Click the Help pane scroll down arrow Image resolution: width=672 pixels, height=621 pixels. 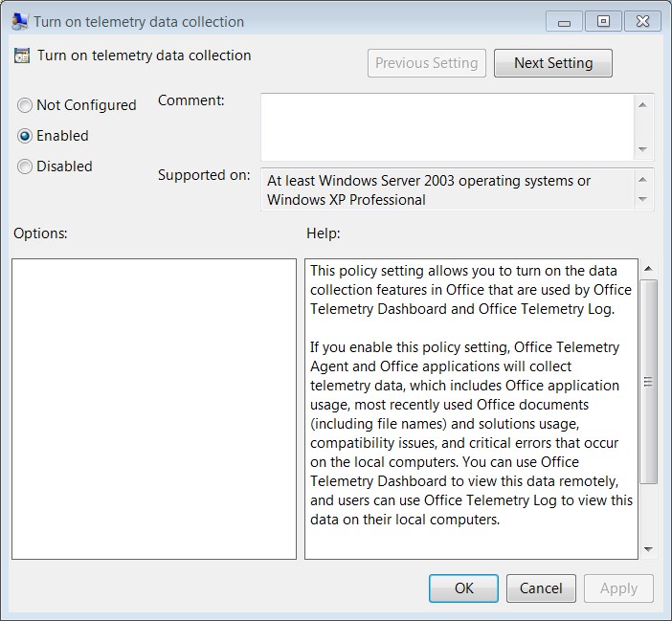coord(648,549)
